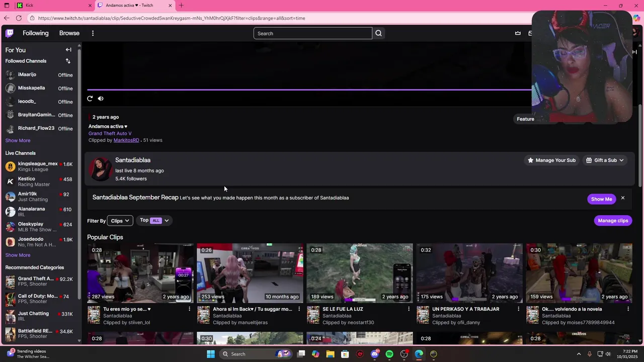
Task: Sort followed channels using arrows icon
Action: pos(68,61)
